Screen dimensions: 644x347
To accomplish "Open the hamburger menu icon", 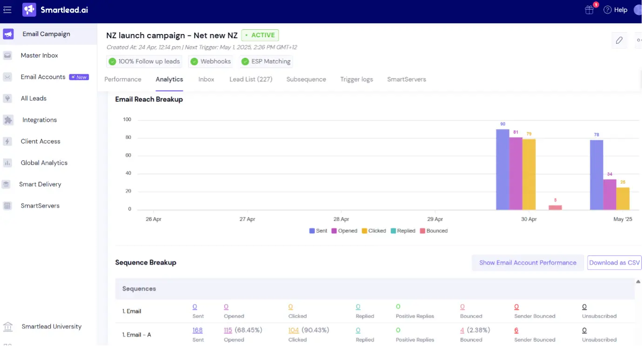I will click(7, 10).
